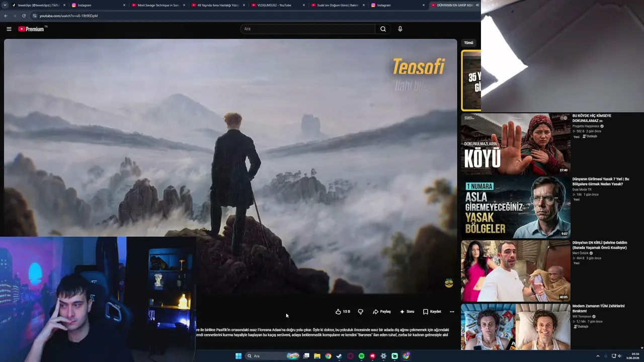Close the VLOGUMSUE2 tab
The height and width of the screenshot is (362, 644).
(304, 5)
